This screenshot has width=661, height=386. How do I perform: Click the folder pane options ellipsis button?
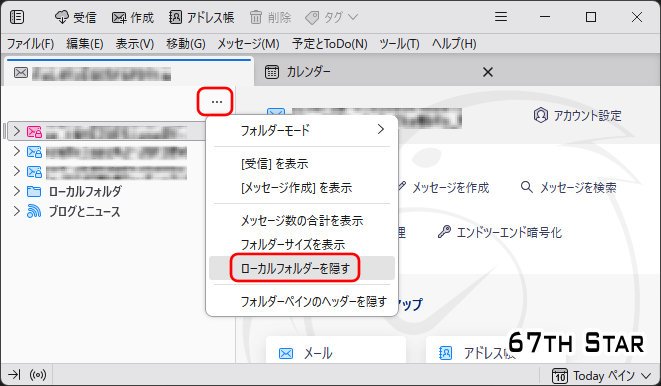(x=216, y=102)
